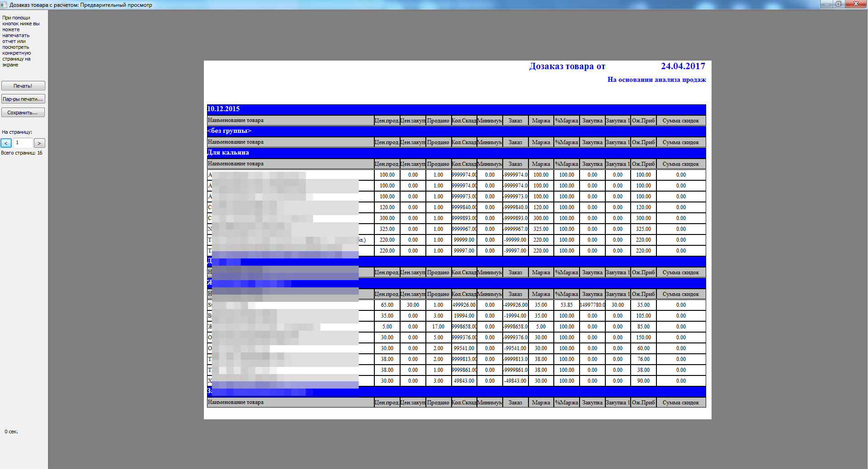Image resolution: width=868 pixels, height=469 pixels.
Task: Click sold quantity 17.00 in Продано
Action: pyautogui.click(x=438, y=327)
